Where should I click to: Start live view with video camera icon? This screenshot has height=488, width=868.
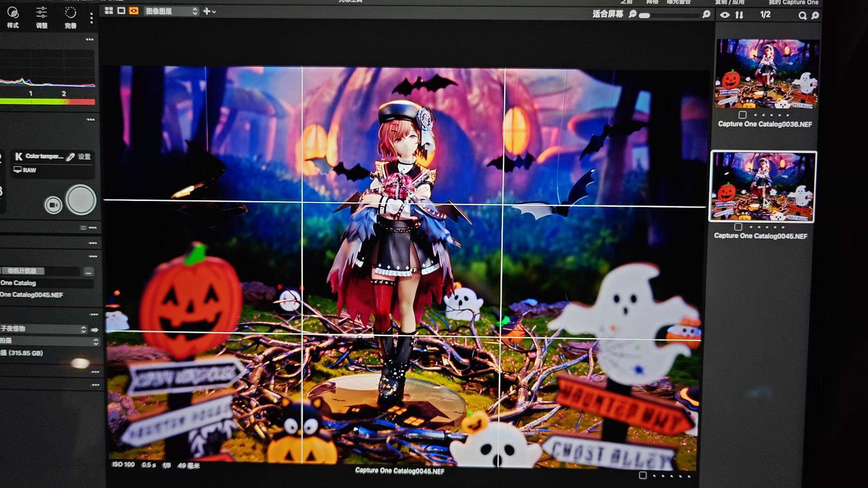coord(53,205)
